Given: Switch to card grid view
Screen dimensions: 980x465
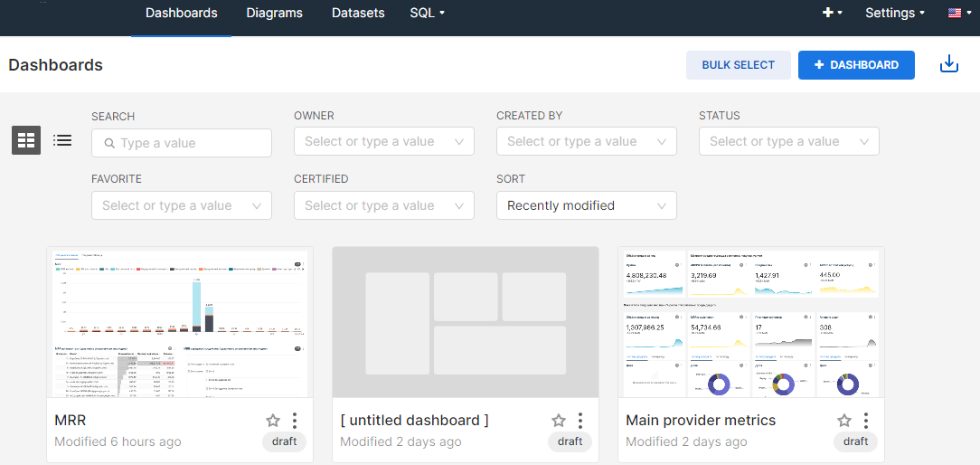Looking at the screenshot, I should point(26,140).
